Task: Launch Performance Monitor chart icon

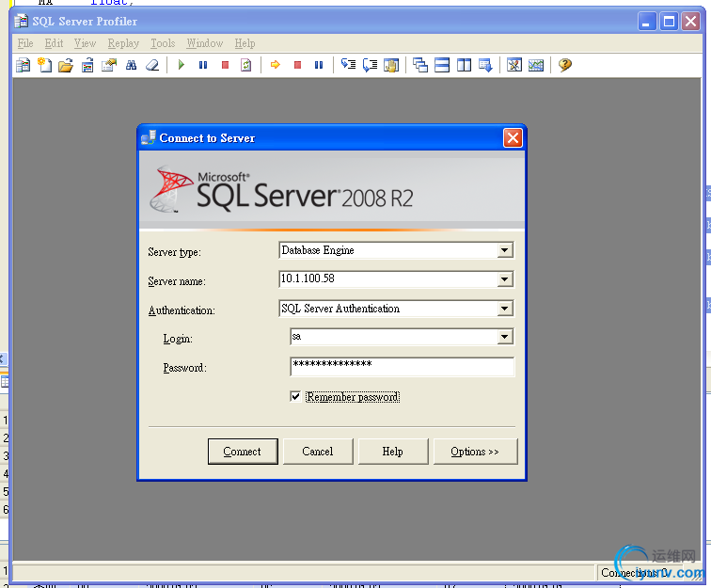Action: click(x=536, y=65)
